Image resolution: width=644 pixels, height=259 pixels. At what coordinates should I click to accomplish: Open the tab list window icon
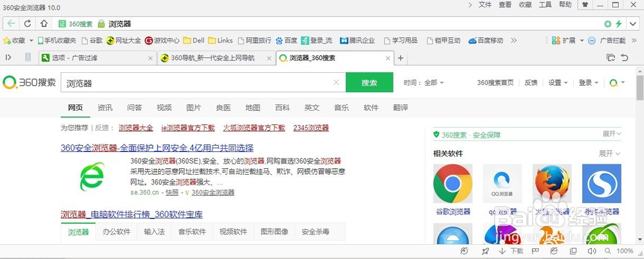611,57
